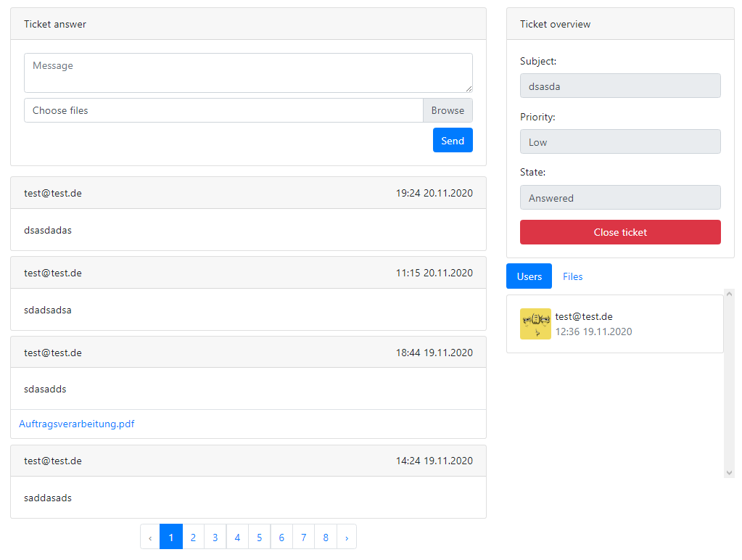Viewport: 742px width, 560px height.
Task: Go to page 3 of messages
Action: click(x=215, y=537)
